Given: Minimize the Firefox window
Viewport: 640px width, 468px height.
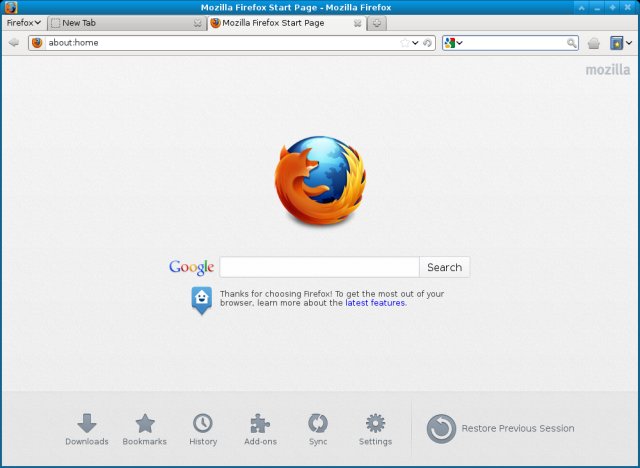Looking at the screenshot, I should (x=597, y=7).
